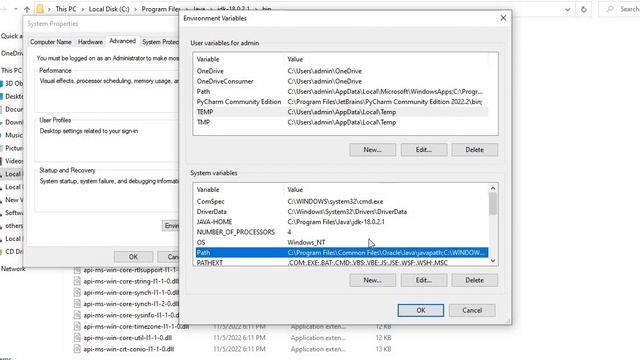Click system variables scrollbar thumb

[493, 203]
